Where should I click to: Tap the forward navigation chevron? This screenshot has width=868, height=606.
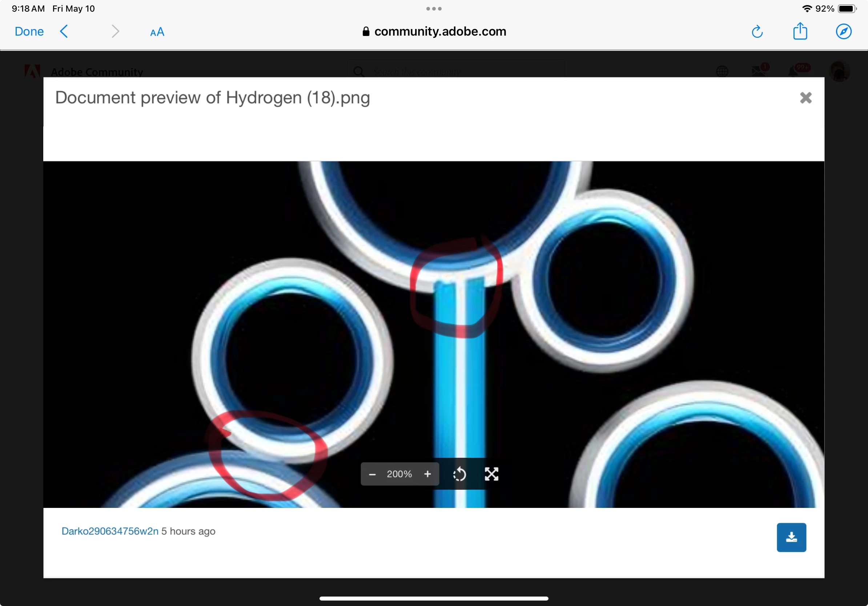[x=115, y=31]
